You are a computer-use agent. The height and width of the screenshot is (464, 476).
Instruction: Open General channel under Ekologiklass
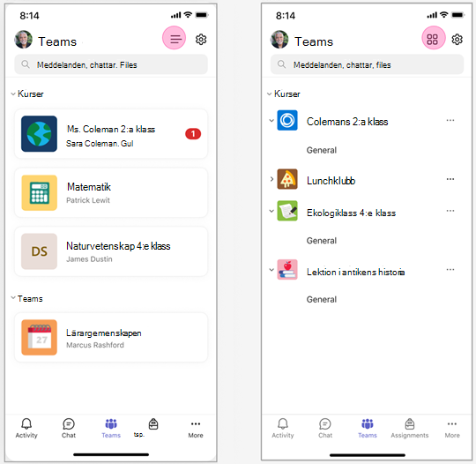pos(322,241)
